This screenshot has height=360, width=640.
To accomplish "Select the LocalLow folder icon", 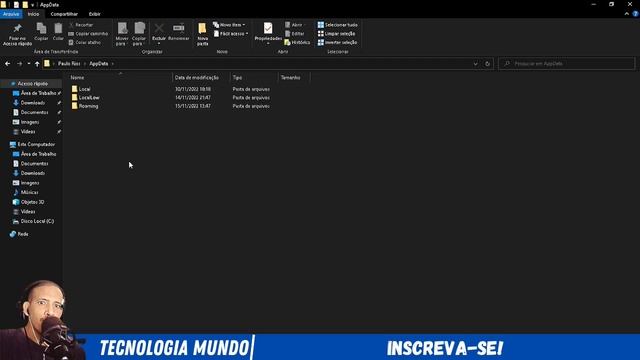I will pyautogui.click(x=74, y=98).
